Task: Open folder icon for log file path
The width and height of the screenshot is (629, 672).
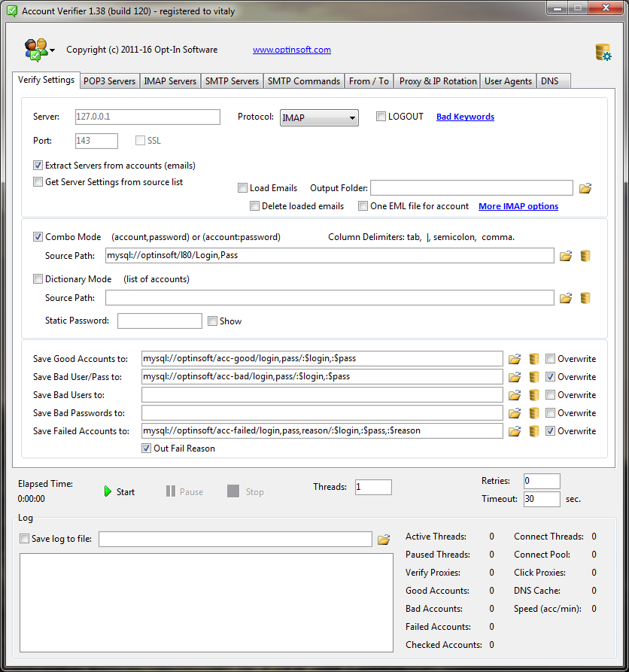Action: coord(384,539)
